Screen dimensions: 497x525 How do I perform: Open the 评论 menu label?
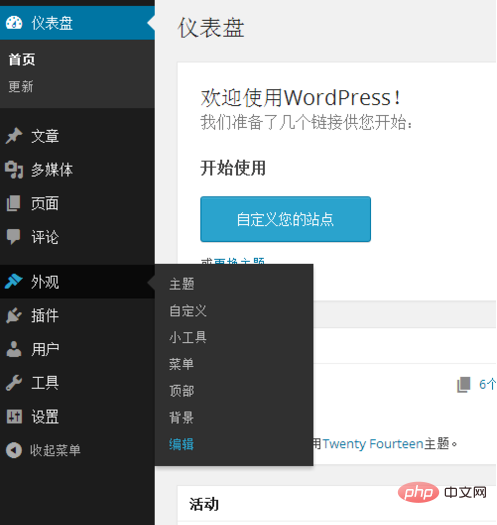tap(45, 237)
